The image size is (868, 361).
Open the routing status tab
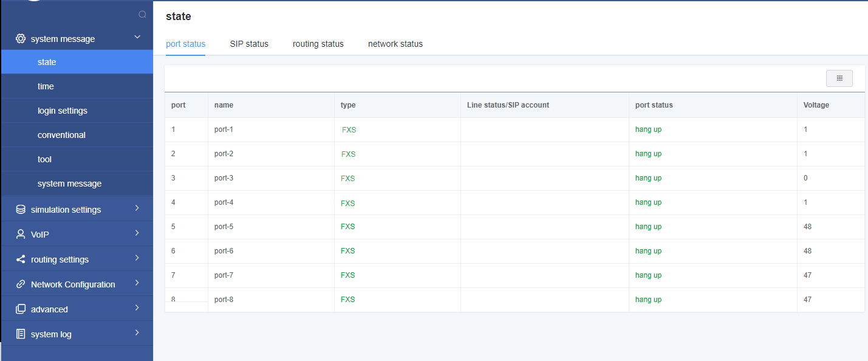click(x=318, y=44)
